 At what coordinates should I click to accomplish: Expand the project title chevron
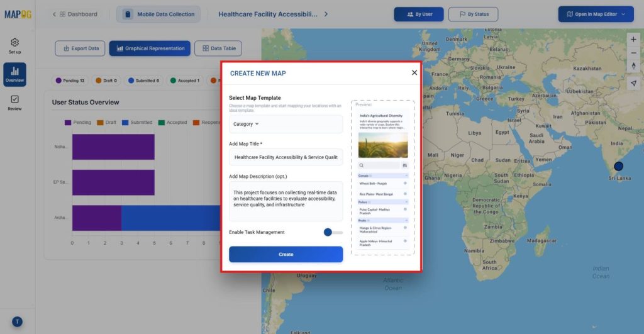coord(326,14)
